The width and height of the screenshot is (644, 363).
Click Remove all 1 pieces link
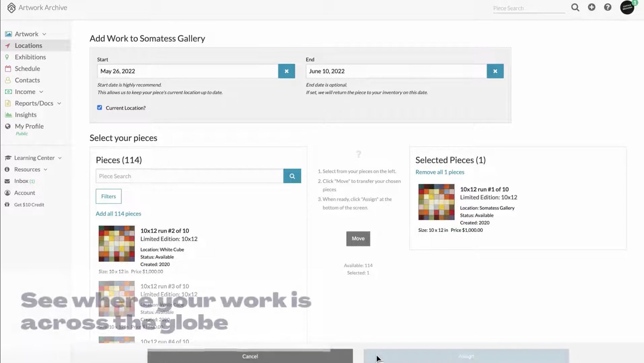point(440,172)
